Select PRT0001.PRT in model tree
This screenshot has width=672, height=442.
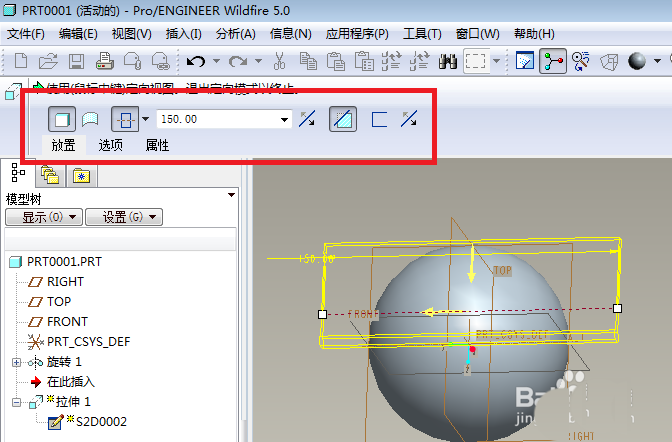point(64,262)
